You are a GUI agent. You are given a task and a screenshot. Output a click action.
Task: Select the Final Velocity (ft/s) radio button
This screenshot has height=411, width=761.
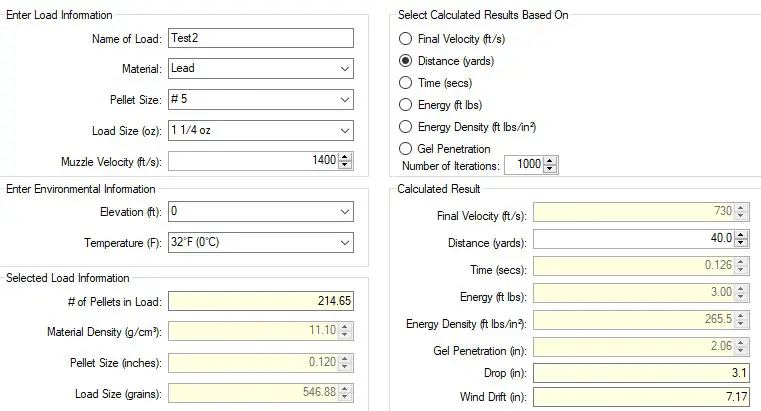click(405, 39)
